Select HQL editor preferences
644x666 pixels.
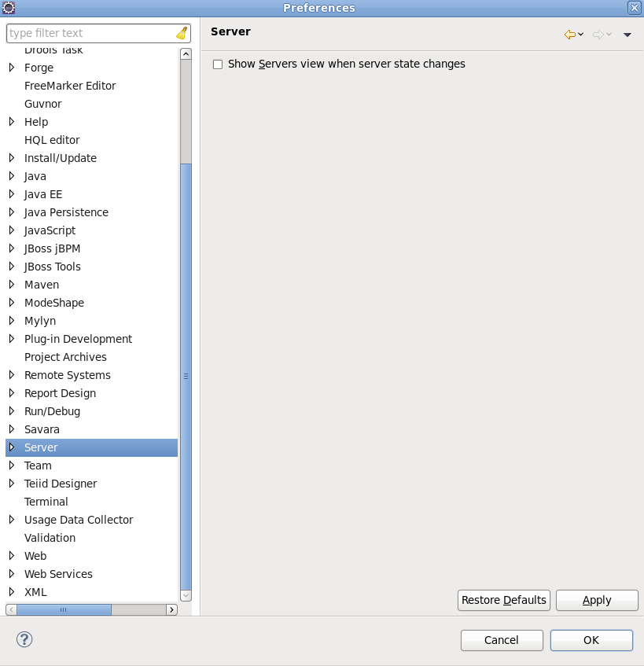(52, 140)
